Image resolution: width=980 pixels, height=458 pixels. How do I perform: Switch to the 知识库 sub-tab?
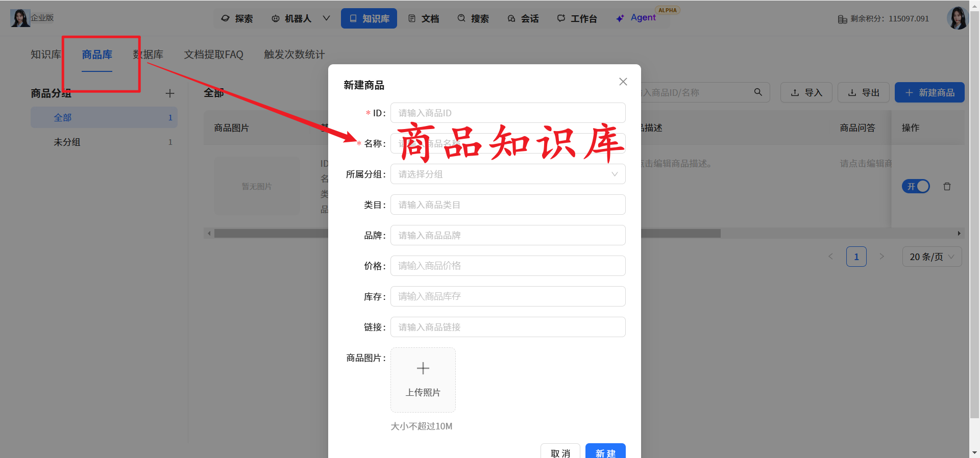[x=46, y=55]
